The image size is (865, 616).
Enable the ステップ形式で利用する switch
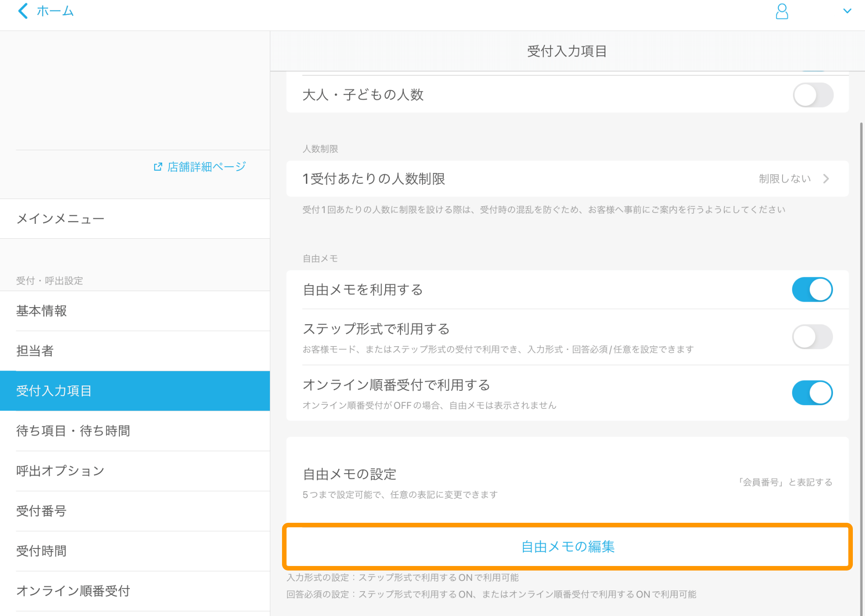(x=812, y=337)
